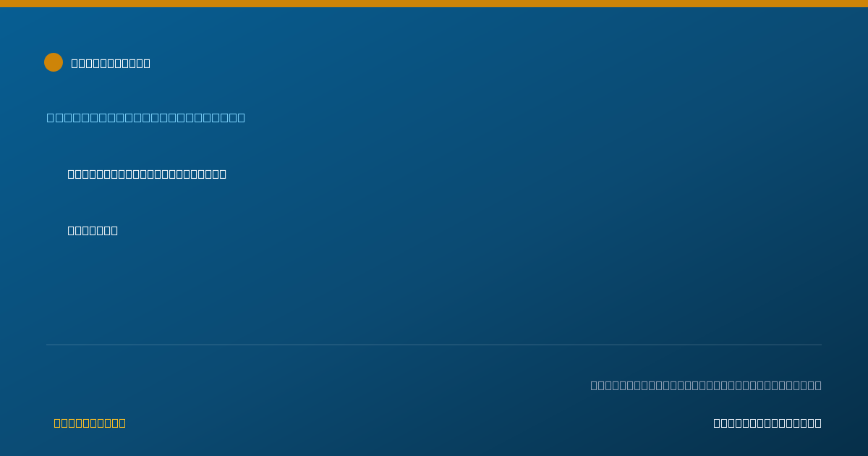Click the orange accent bar atop the page
Screen dimensions: 868x456
(x=434, y=4)
